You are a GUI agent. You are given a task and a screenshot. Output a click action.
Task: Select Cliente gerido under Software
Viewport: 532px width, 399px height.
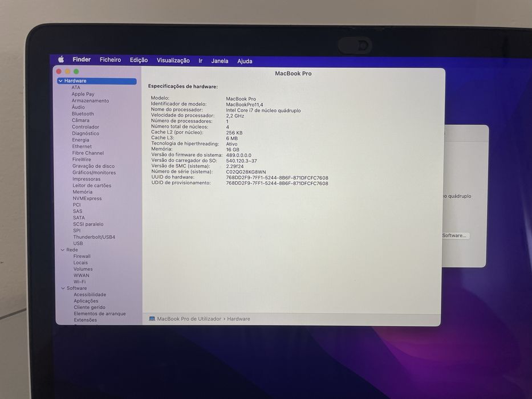point(90,307)
